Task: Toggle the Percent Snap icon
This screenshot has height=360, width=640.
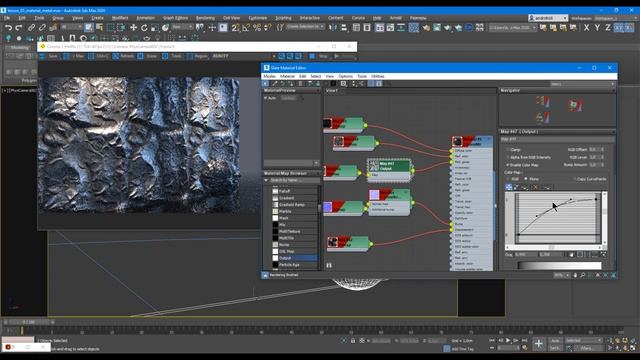Action: 257,28
